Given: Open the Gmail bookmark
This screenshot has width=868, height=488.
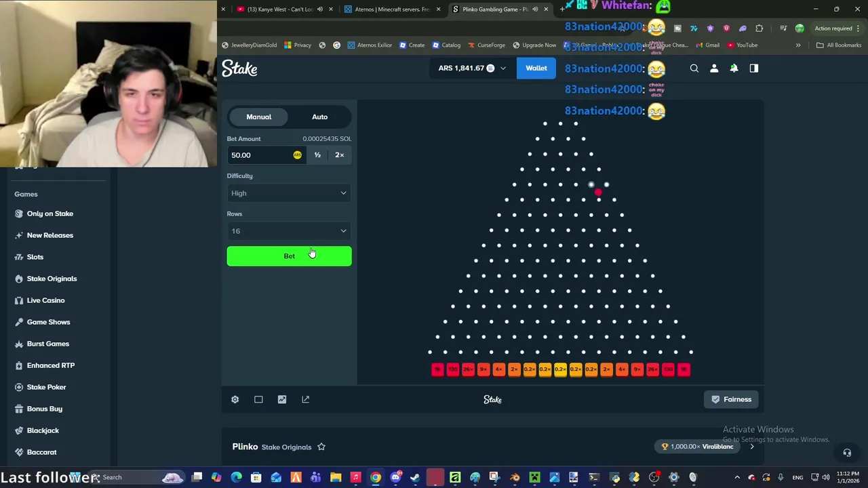Looking at the screenshot, I should (x=707, y=45).
